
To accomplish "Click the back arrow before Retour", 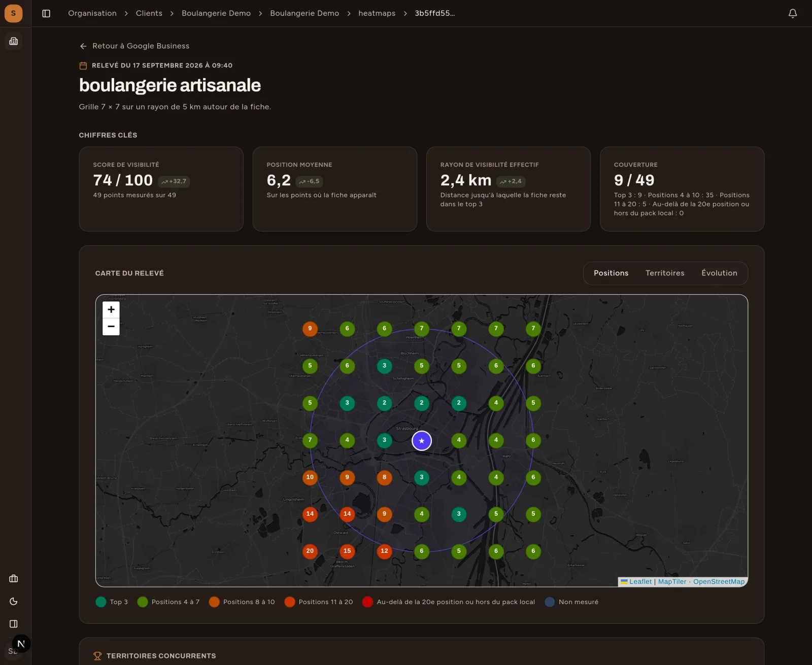I will click(83, 46).
